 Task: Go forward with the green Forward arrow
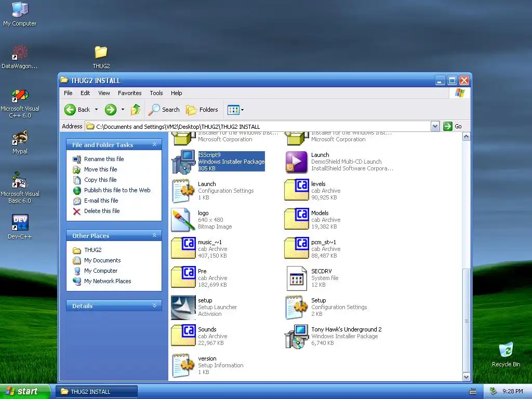(x=111, y=110)
